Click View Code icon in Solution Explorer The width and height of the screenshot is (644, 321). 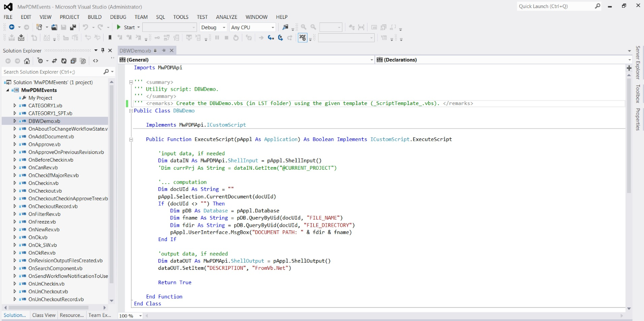pos(96,61)
